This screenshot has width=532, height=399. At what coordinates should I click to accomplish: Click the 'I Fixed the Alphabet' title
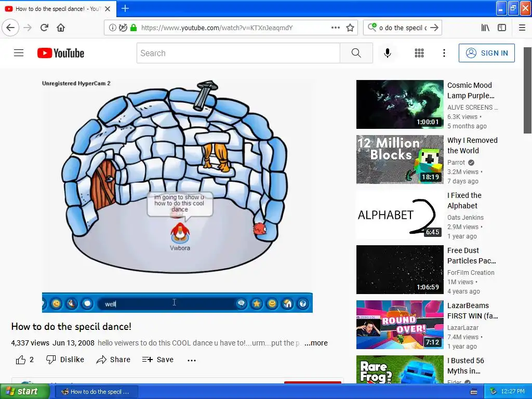pos(464,201)
